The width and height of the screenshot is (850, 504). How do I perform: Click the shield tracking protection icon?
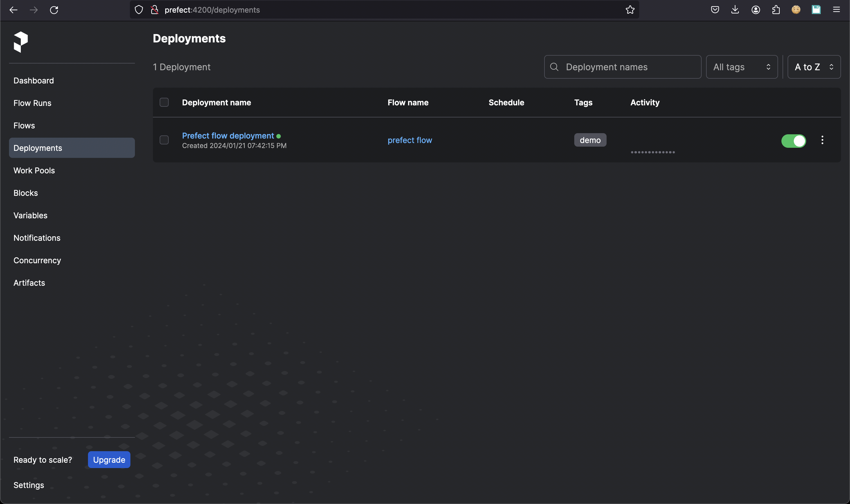[x=139, y=10]
